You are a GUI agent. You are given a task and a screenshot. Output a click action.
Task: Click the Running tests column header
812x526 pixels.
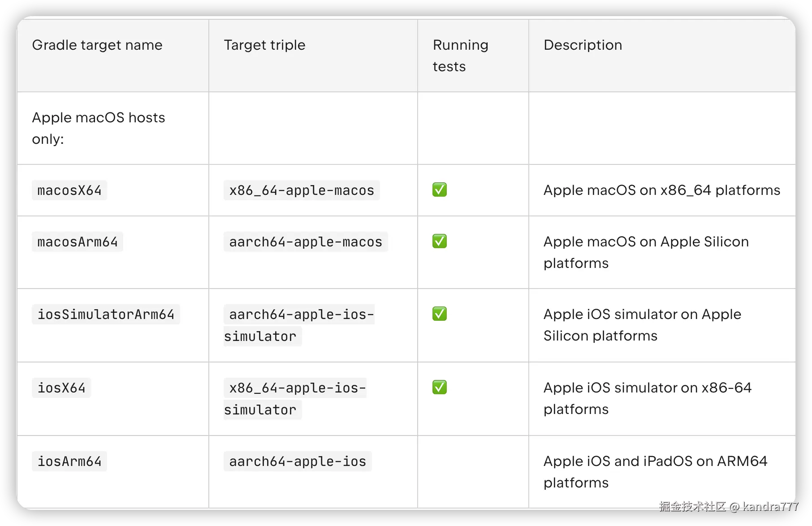pyautogui.click(x=460, y=56)
